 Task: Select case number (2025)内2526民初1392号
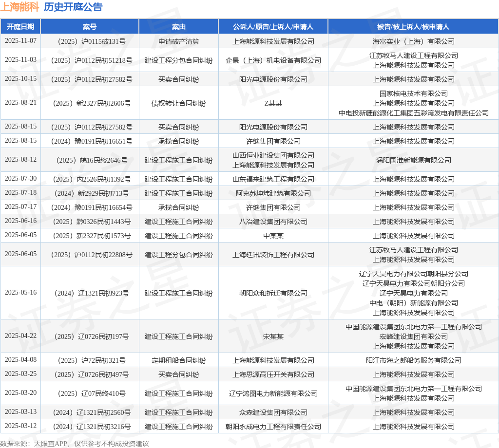[90, 179]
